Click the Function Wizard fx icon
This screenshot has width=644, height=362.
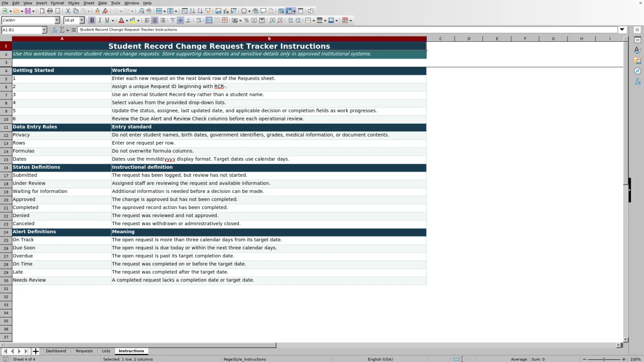click(x=54, y=30)
